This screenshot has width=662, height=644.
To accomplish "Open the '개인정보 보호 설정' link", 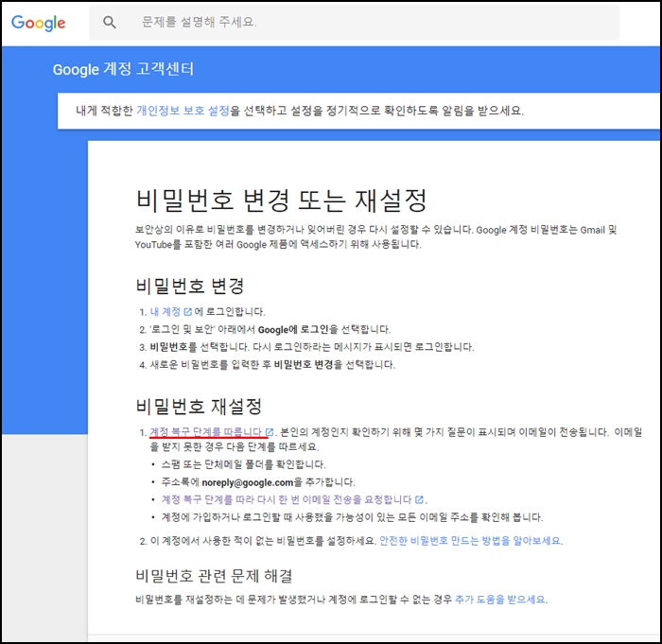I will [183, 111].
